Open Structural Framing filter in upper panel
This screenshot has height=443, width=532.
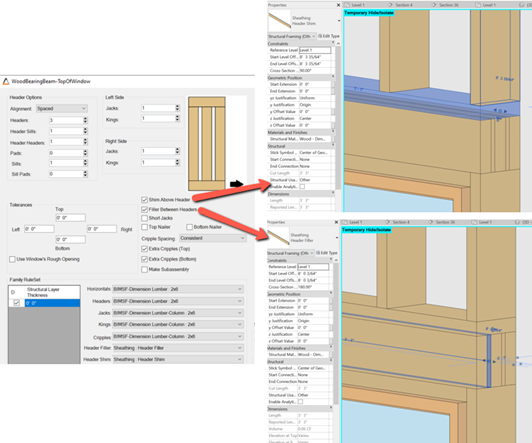pos(291,36)
